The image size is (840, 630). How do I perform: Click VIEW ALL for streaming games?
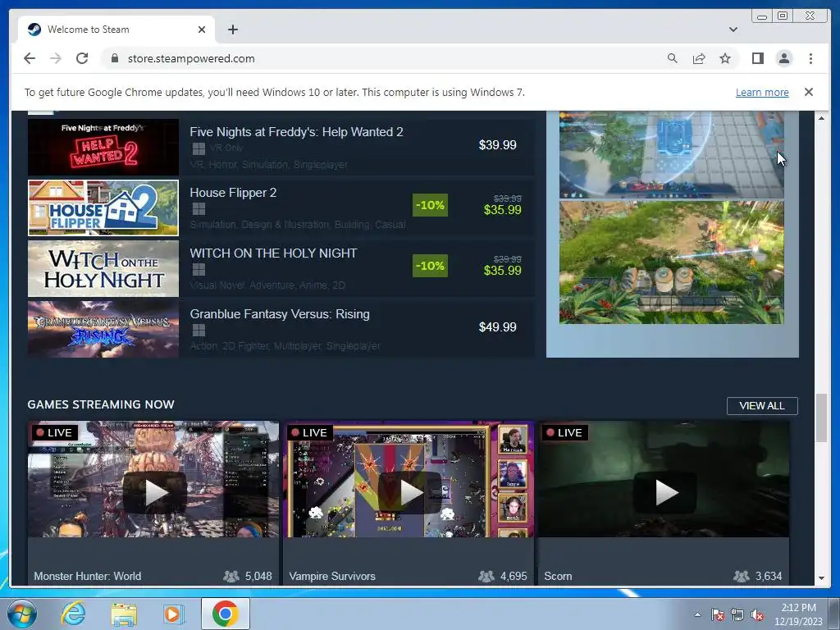[x=762, y=405]
